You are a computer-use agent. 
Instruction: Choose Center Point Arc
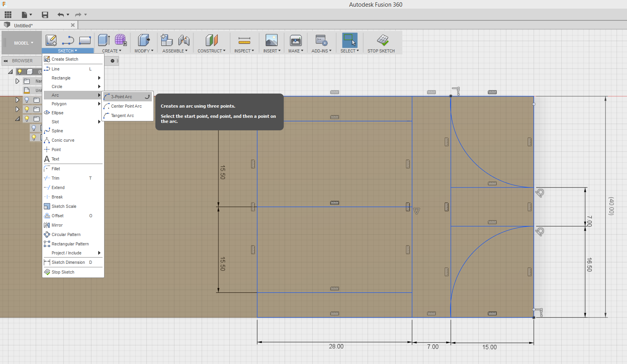[128, 106]
